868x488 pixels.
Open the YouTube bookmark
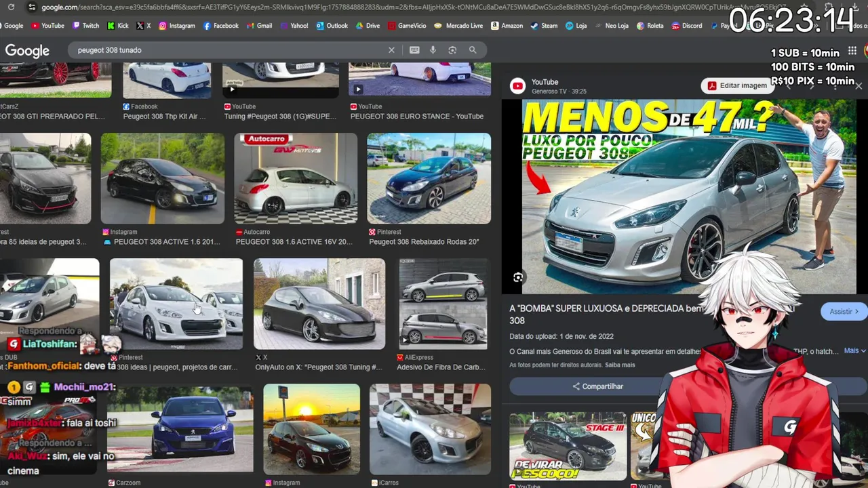(47, 26)
